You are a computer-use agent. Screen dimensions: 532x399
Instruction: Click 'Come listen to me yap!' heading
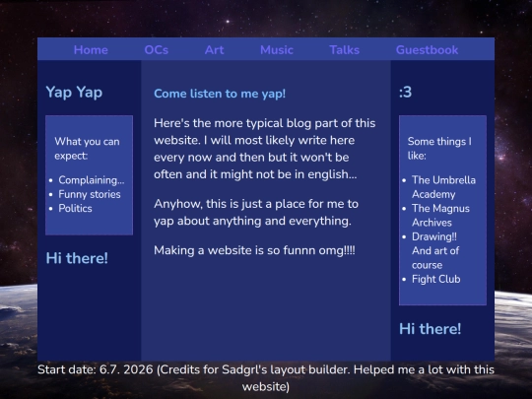click(220, 94)
